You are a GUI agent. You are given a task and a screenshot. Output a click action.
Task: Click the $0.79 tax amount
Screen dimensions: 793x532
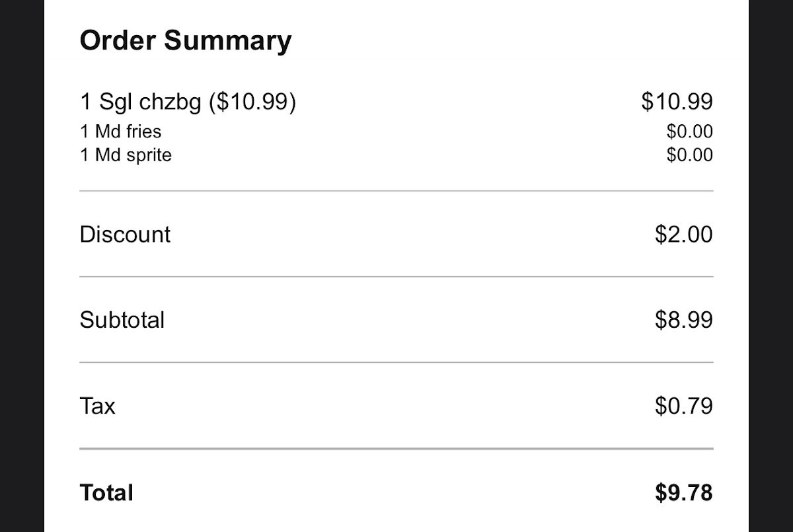[683, 405]
